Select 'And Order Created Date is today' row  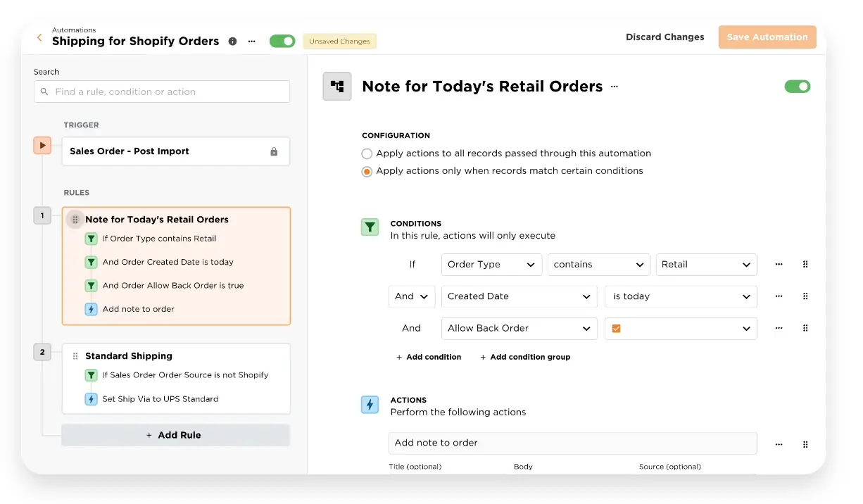(x=168, y=262)
